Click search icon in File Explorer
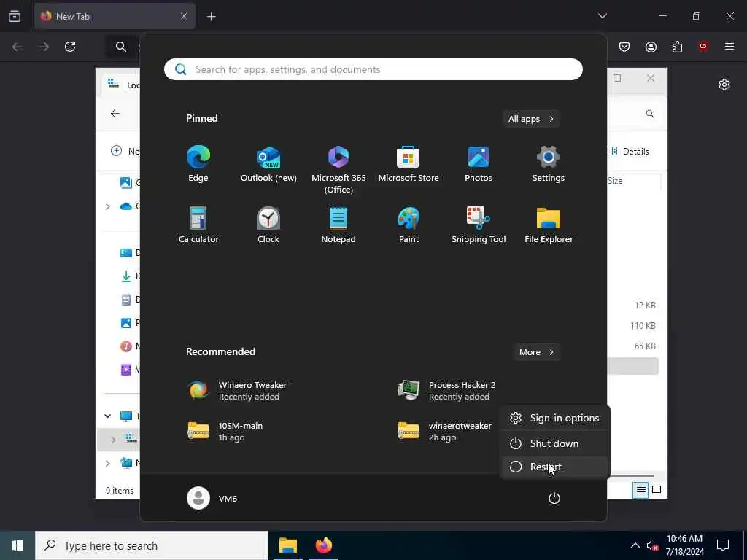This screenshot has height=560, width=747. (650, 114)
